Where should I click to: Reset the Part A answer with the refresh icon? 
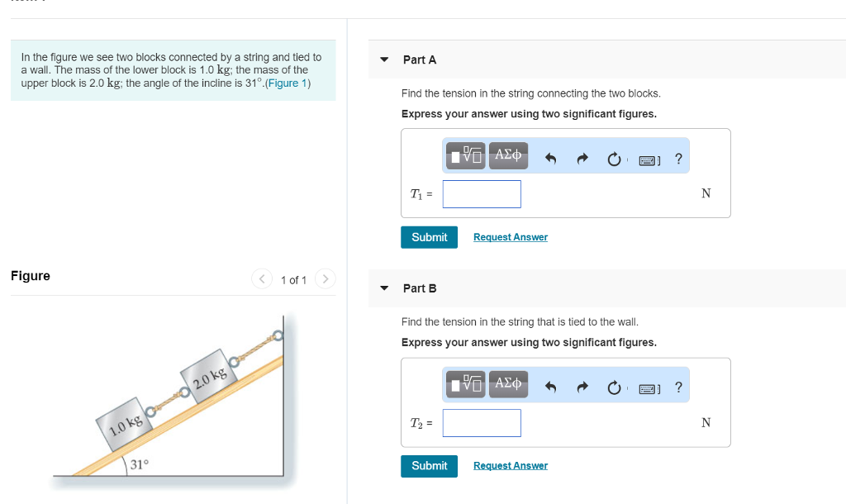click(x=614, y=157)
